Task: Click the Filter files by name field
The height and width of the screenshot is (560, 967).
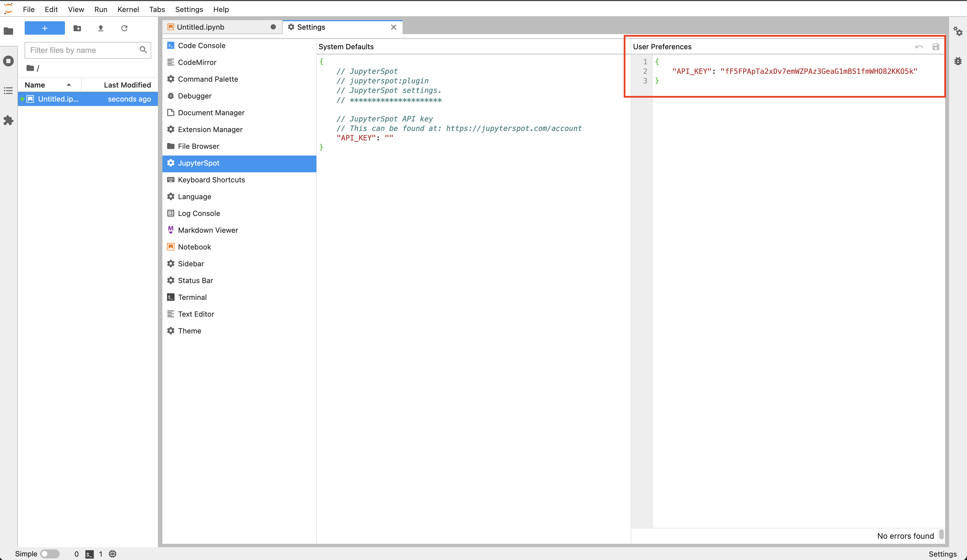Action: (88, 50)
